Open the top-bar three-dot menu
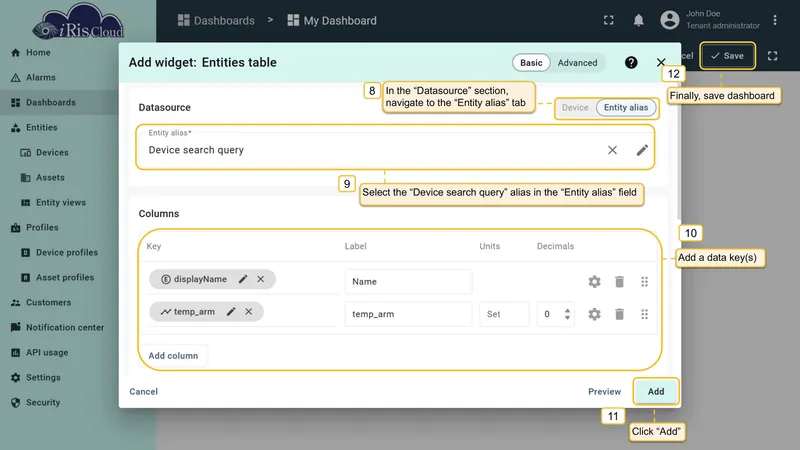The image size is (800, 450). (x=774, y=20)
